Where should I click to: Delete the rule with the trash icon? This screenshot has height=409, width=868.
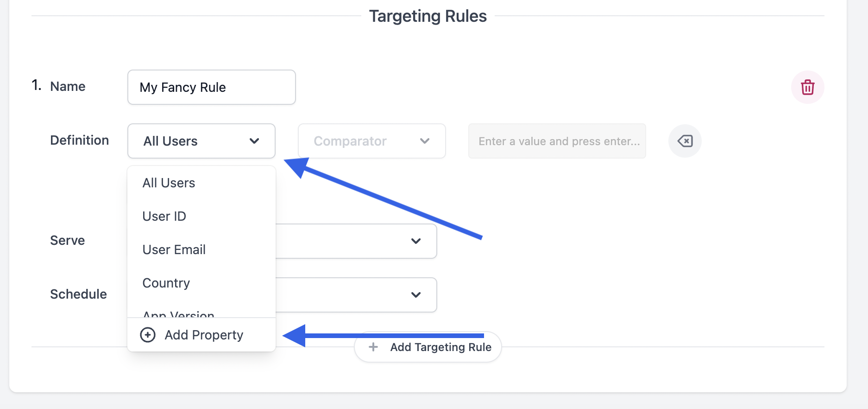tap(807, 87)
